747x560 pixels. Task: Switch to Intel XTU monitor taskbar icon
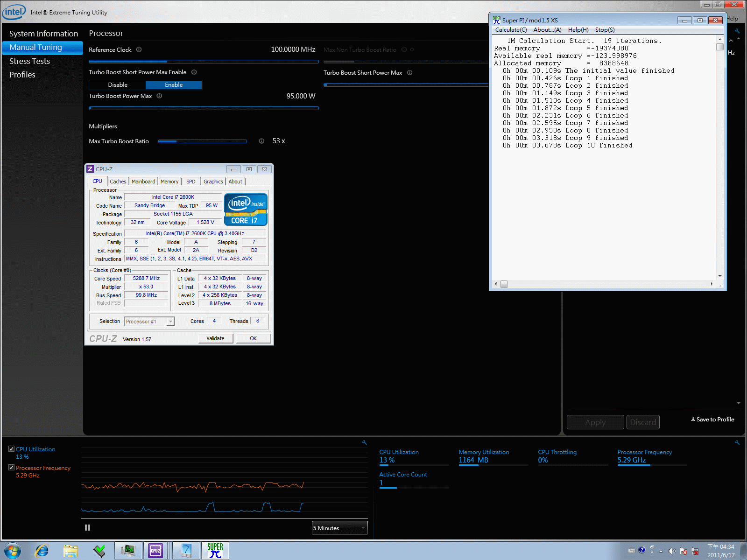128,551
